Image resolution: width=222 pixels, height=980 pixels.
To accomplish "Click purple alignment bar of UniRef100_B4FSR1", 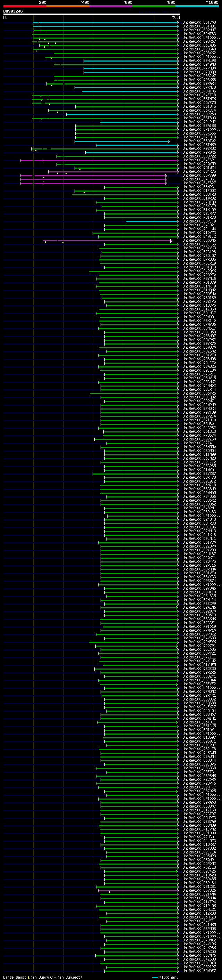I will pyautogui.click(x=100, y=160).
